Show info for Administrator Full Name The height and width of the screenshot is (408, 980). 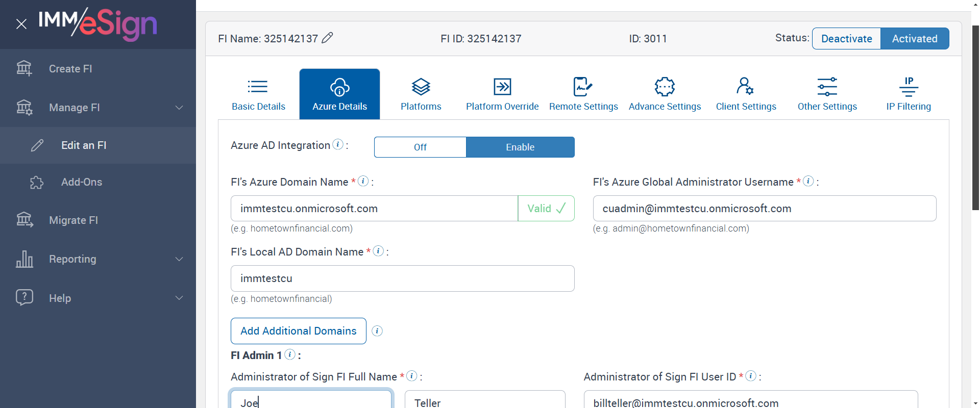pyautogui.click(x=411, y=376)
